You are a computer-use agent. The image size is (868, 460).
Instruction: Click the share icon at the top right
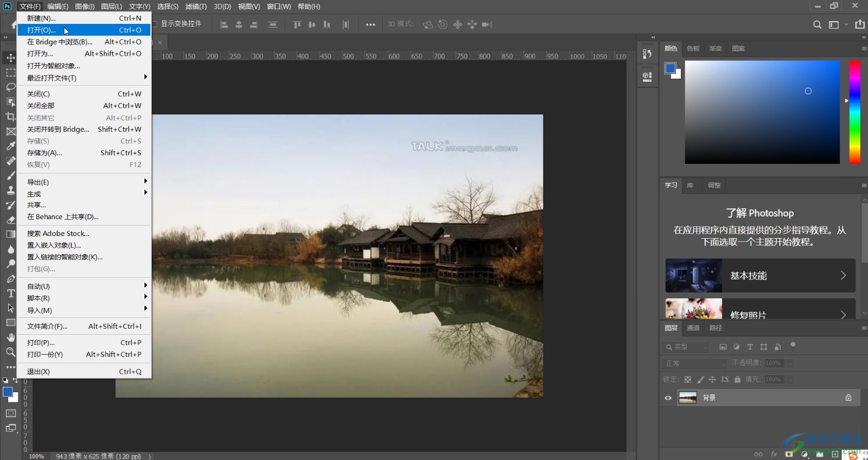pos(860,24)
